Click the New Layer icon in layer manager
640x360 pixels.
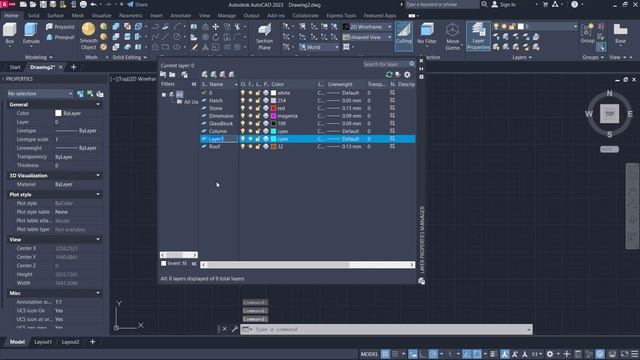pos(204,74)
